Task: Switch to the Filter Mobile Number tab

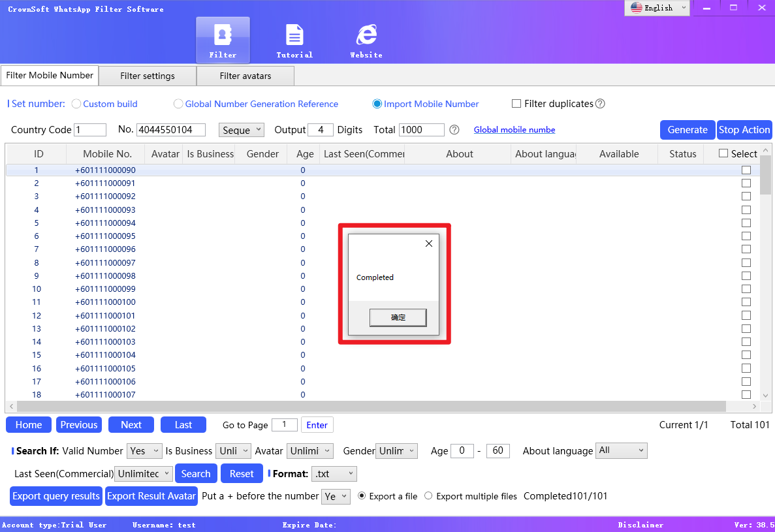Action: [x=50, y=76]
